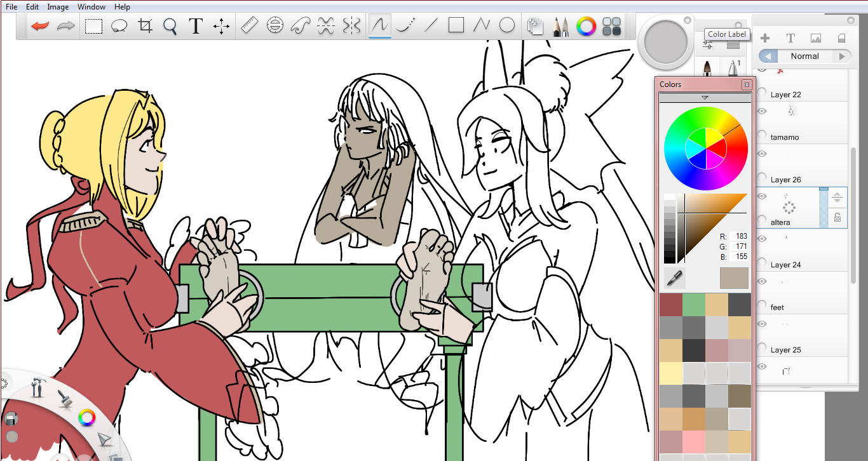Hide the Layer 22 layer

762,69
